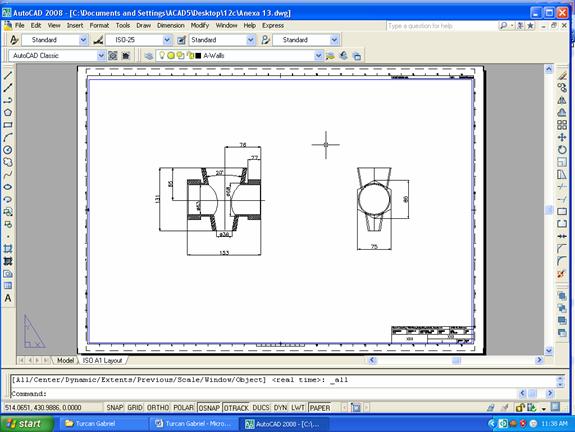Viewport: 575px width, 432px height.
Task: Select the Circle drawing tool
Action: point(8,150)
